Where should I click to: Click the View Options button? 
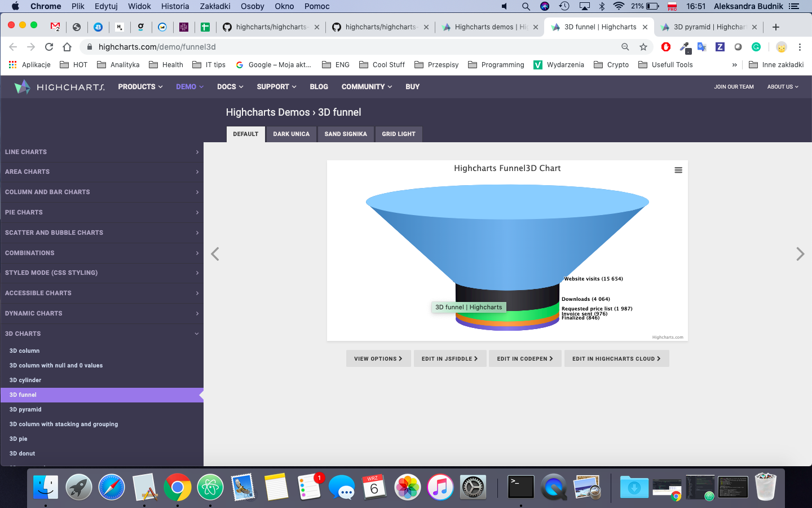(x=378, y=358)
